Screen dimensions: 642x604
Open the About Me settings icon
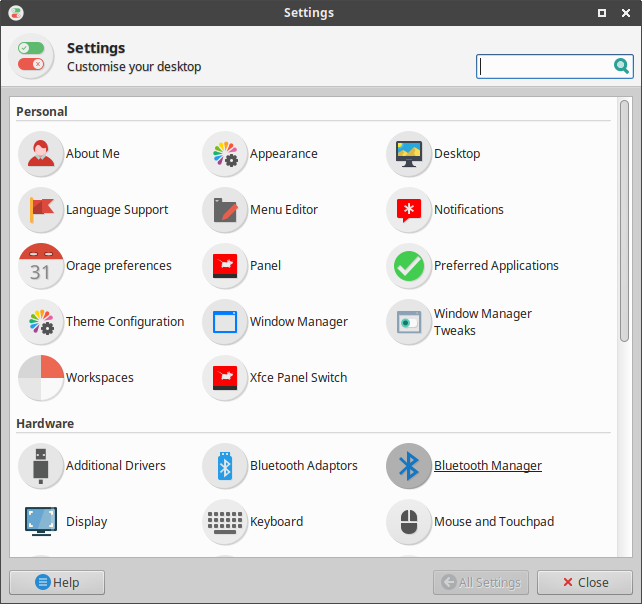41,154
